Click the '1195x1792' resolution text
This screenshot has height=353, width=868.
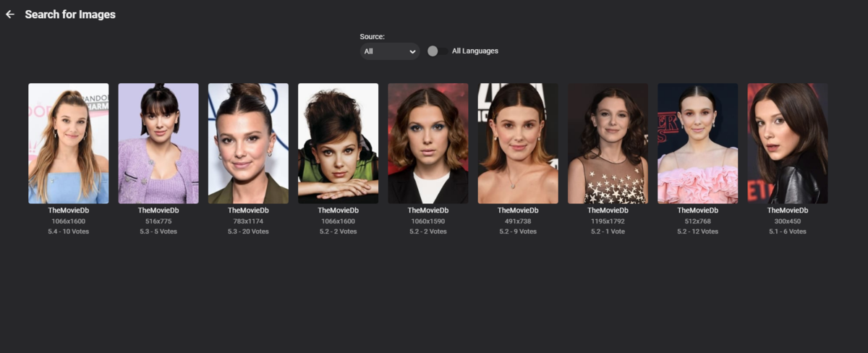(608, 221)
